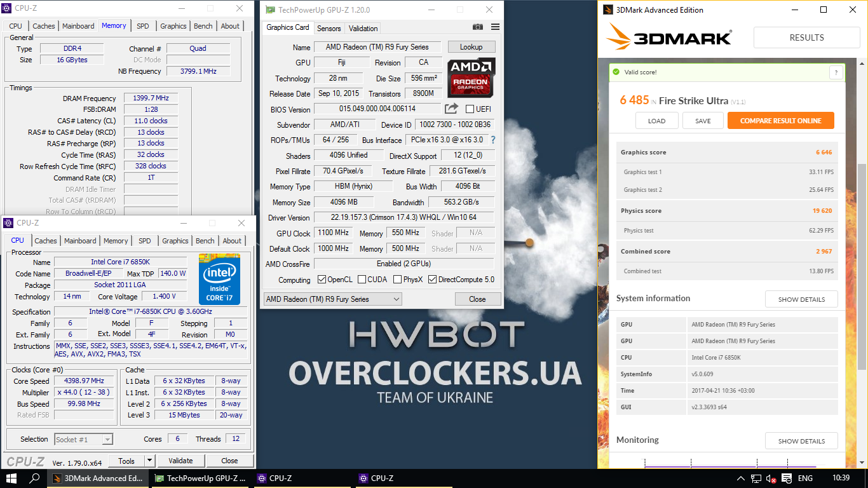Open Graphics tab in back CPU-Z window
868x488 pixels.
tap(173, 26)
